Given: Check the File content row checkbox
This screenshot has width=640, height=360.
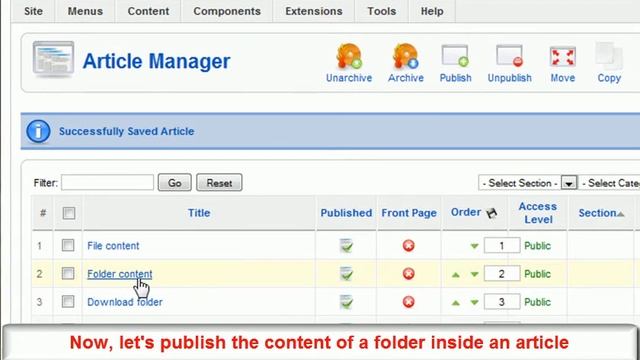Looking at the screenshot, I should (x=68, y=245).
